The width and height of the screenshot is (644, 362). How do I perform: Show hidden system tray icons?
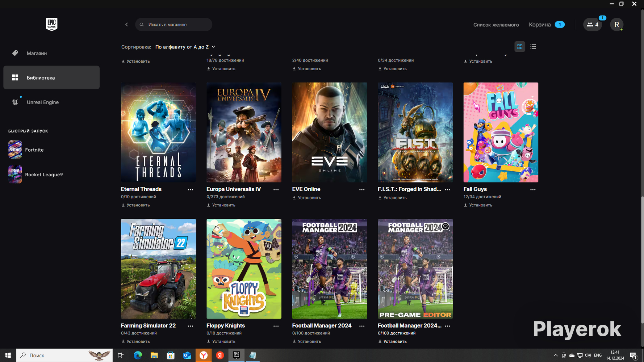(556, 355)
